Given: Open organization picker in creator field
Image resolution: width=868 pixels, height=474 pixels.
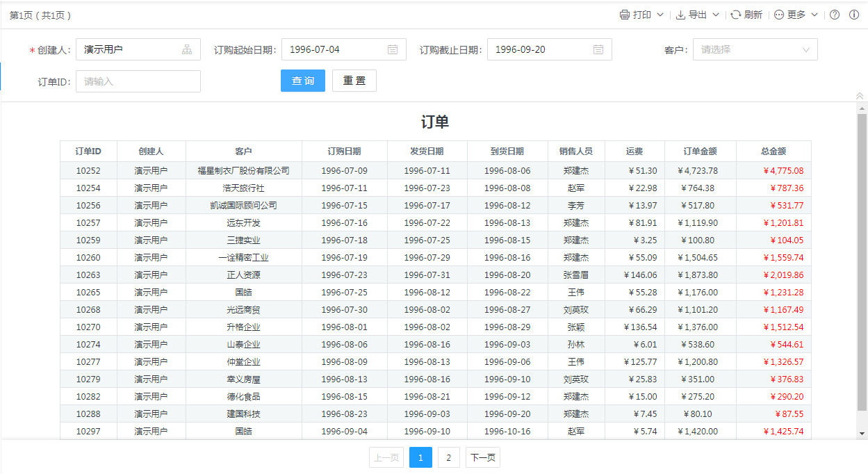Looking at the screenshot, I should point(187,49).
